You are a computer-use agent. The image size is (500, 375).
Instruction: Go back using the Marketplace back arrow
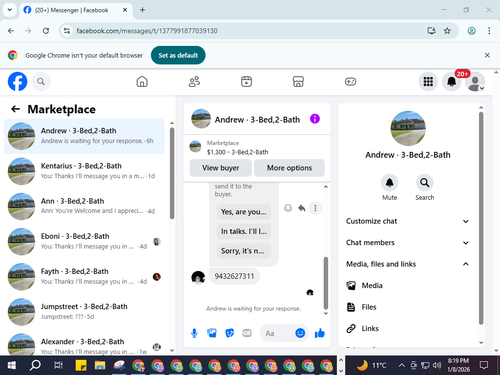(15, 109)
